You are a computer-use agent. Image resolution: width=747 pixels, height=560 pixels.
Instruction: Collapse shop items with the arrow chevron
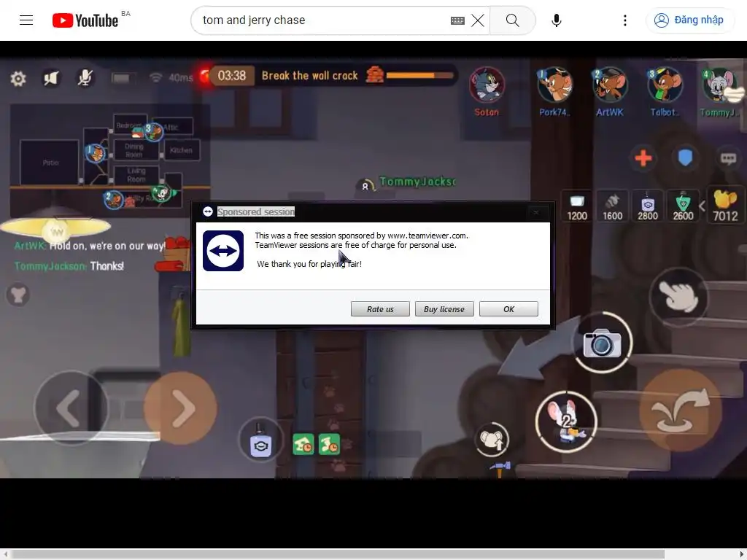[702, 206]
